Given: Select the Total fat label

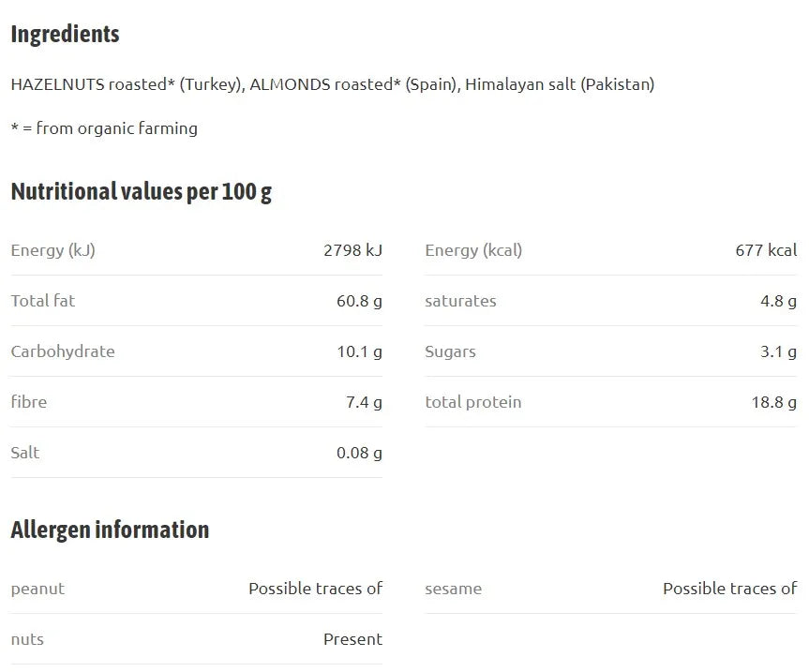Looking at the screenshot, I should pyautogui.click(x=43, y=301).
